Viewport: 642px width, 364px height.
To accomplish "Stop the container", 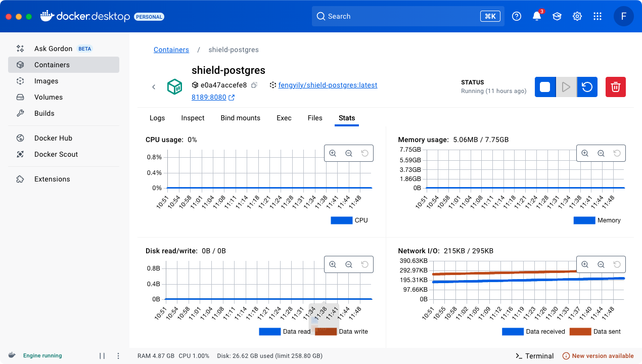I will coord(545,87).
